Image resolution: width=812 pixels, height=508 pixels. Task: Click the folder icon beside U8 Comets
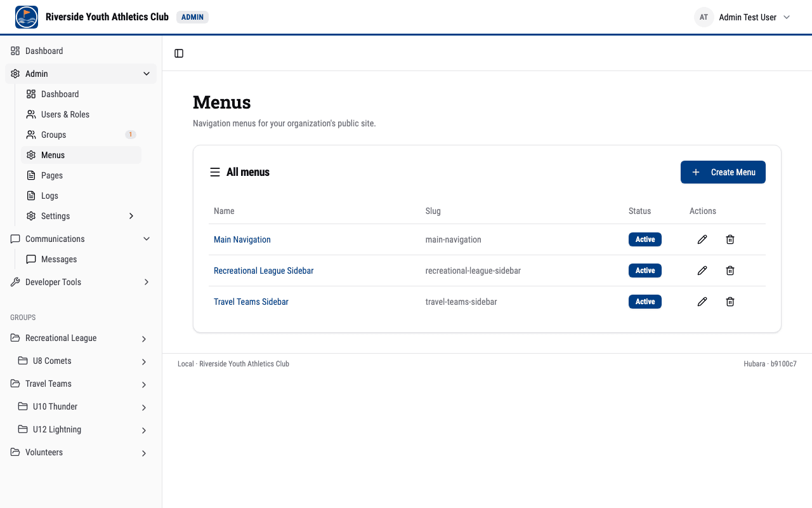23,361
